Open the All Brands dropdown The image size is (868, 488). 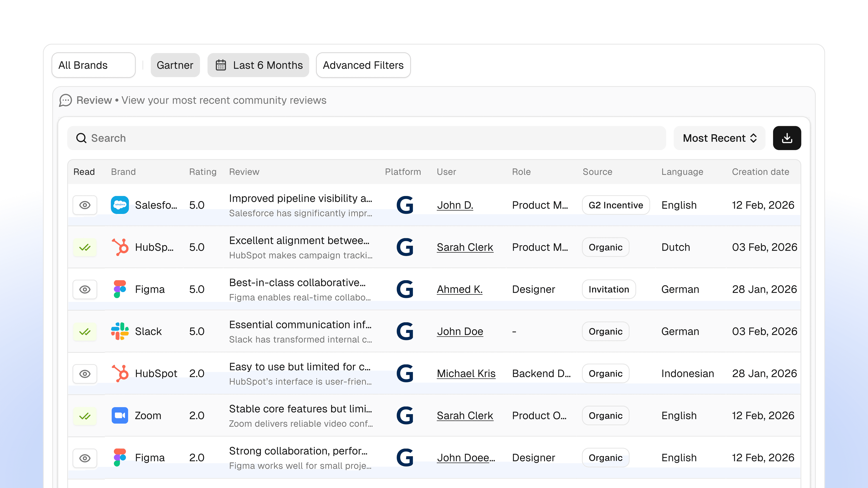click(x=93, y=65)
